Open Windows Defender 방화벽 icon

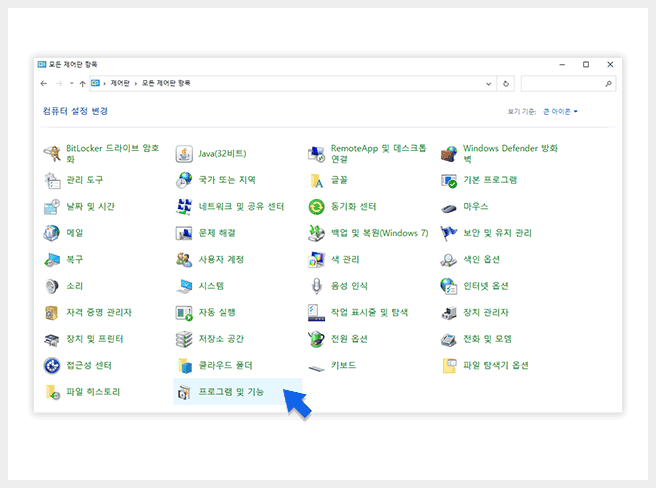(x=449, y=153)
